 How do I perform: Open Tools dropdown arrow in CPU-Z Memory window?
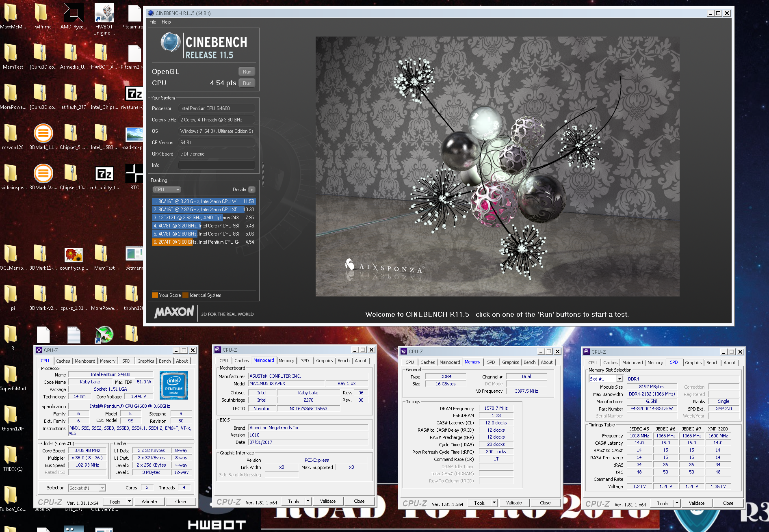(494, 503)
